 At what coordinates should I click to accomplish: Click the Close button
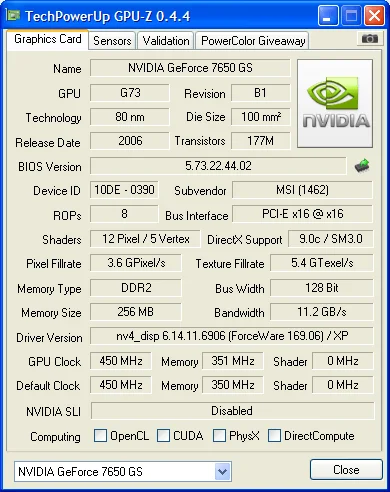click(346, 470)
